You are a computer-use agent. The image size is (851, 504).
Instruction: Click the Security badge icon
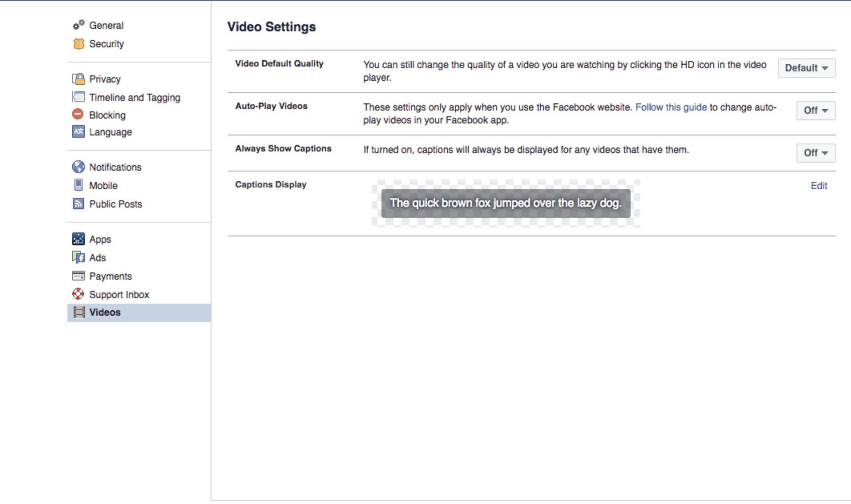pos(78,43)
